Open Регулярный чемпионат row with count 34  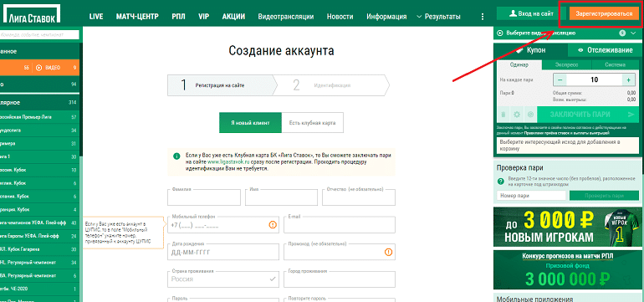pos(40,262)
